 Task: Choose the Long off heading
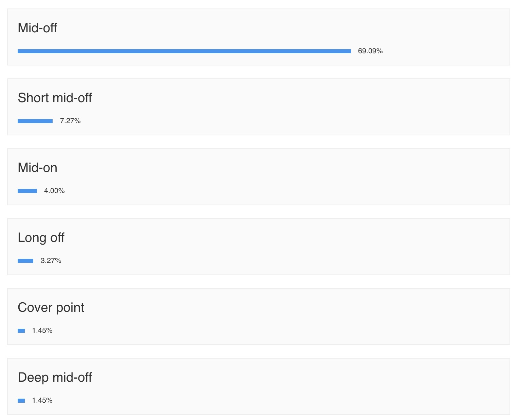pos(41,237)
